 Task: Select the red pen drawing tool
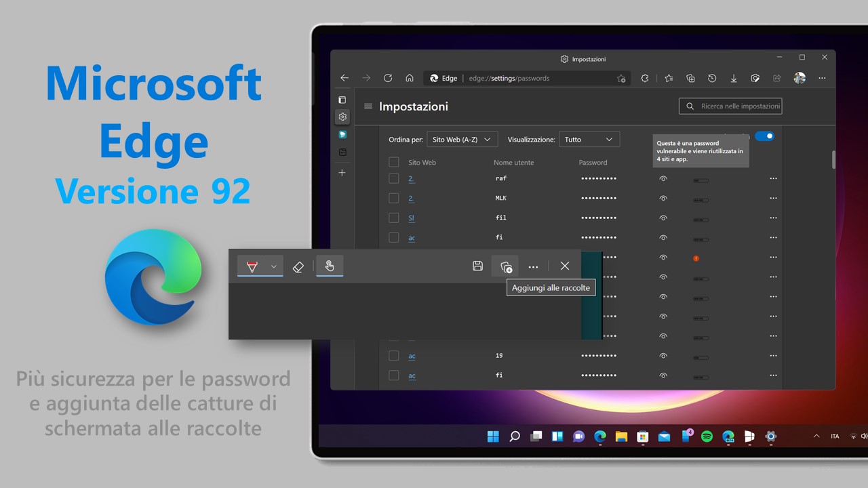252,266
